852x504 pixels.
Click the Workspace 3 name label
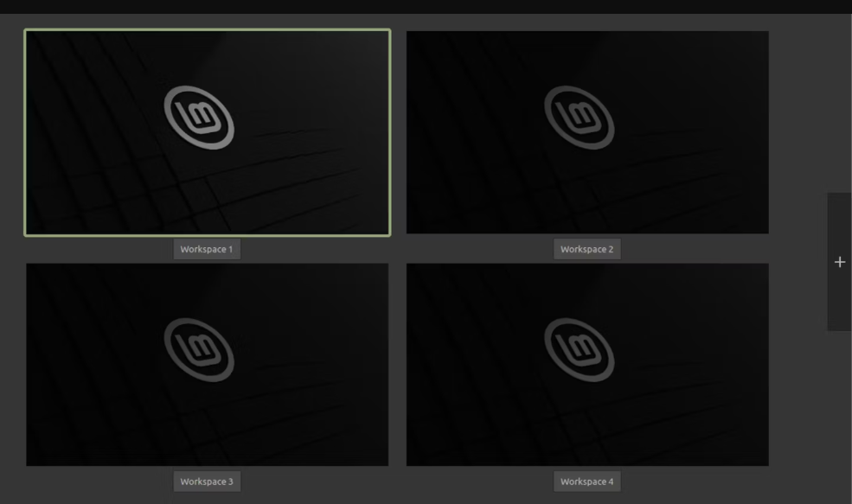(207, 482)
